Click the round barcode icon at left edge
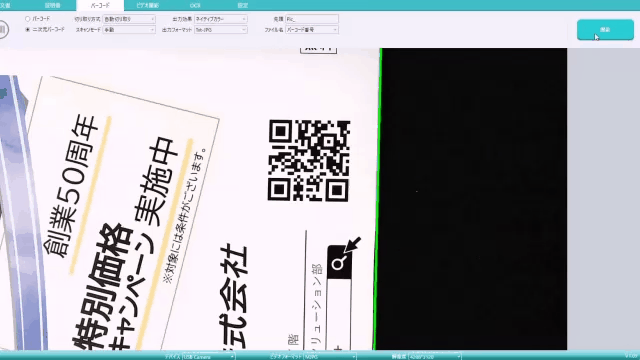This screenshot has height=360, width=640. 2,30
